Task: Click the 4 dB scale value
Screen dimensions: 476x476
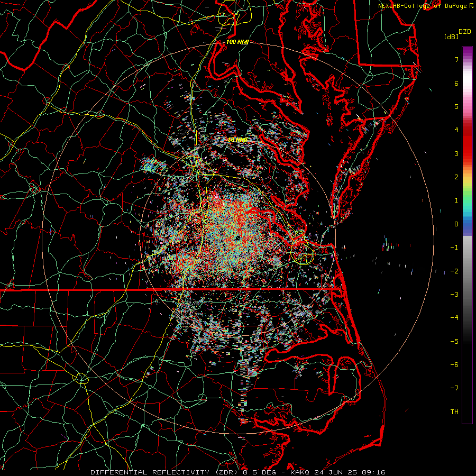Action: click(456, 130)
